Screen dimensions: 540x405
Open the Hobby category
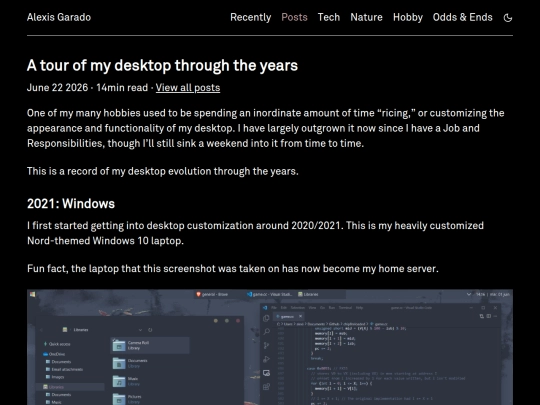coord(407,17)
